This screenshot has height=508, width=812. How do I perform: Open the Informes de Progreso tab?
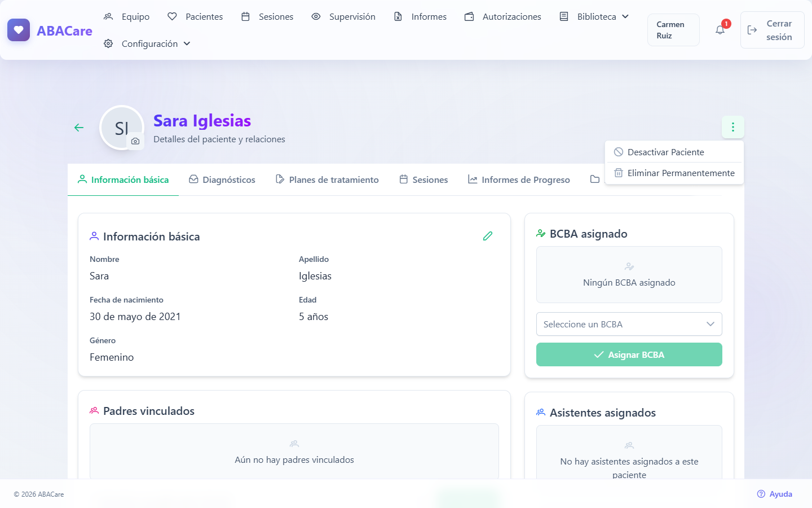click(519, 179)
